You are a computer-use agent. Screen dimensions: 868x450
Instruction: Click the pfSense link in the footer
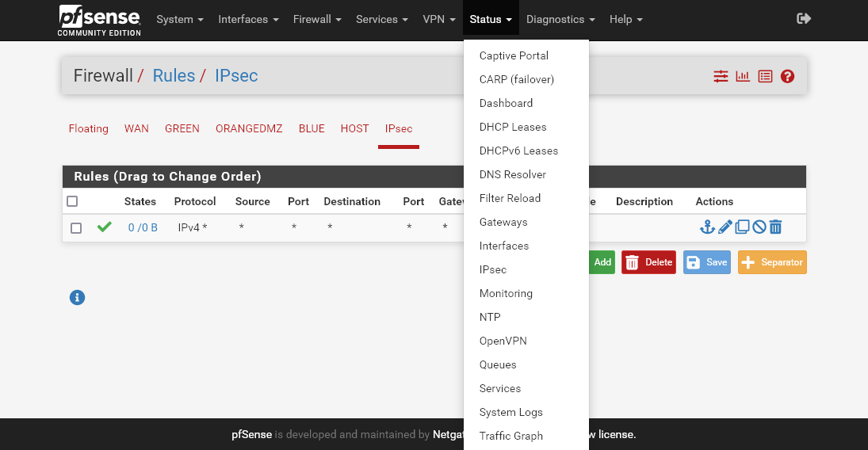click(x=252, y=434)
